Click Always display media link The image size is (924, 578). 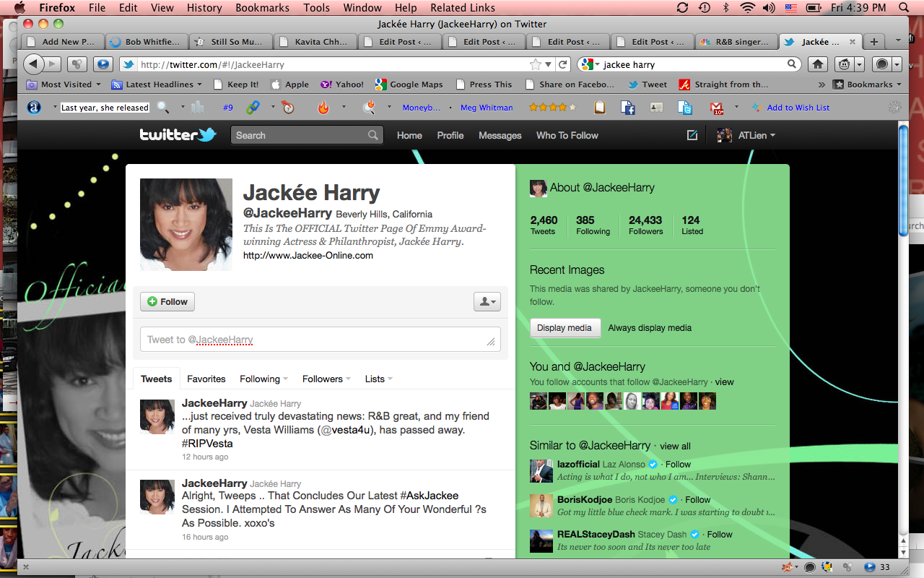650,328
